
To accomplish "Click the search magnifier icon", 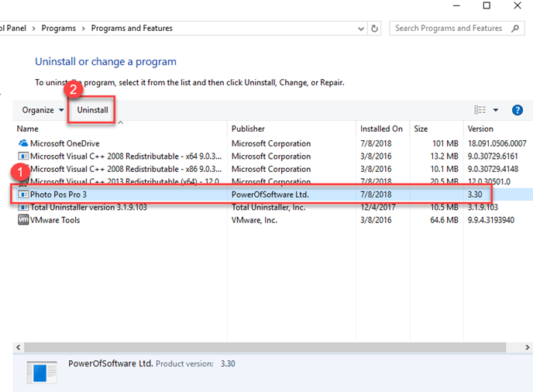I will 516,29.
